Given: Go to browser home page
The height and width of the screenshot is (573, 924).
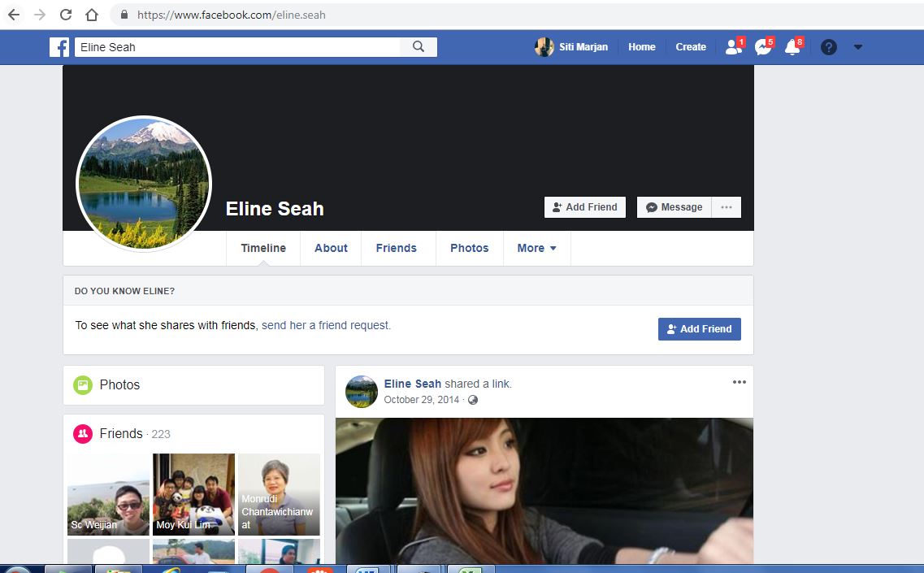Looking at the screenshot, I should (91, 15).
